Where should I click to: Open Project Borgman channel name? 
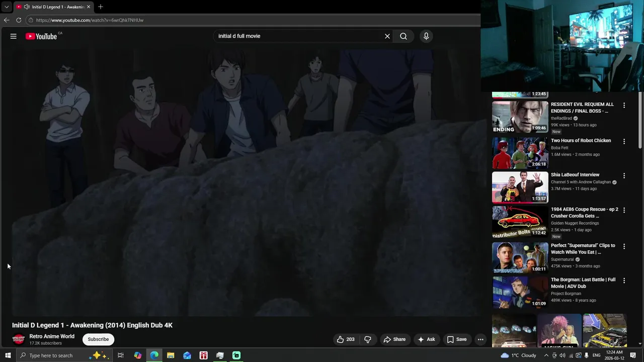point(566,294)
